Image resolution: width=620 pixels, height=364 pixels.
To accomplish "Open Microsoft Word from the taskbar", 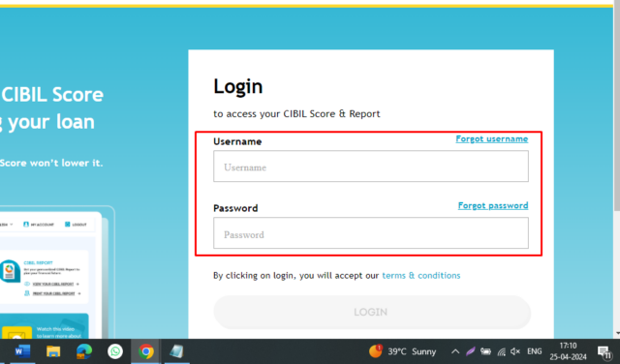I will tap(22, 351).
